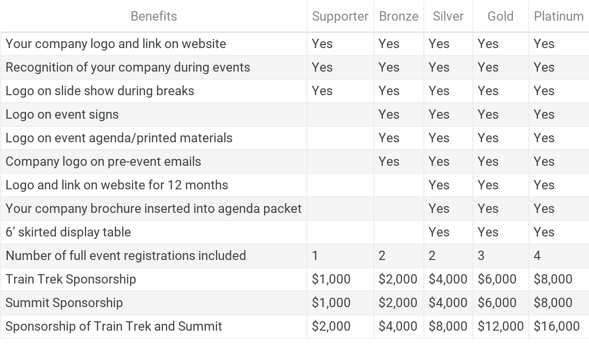
Task: Click the $16,000 Platinum combined sponsorship price
Action: pyautogui.click(x=557, y=326)
